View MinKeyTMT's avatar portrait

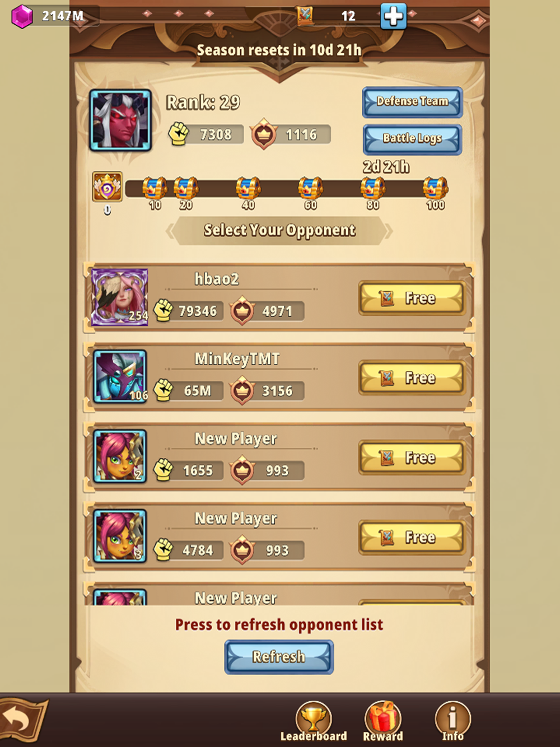(x=120, y=377)
